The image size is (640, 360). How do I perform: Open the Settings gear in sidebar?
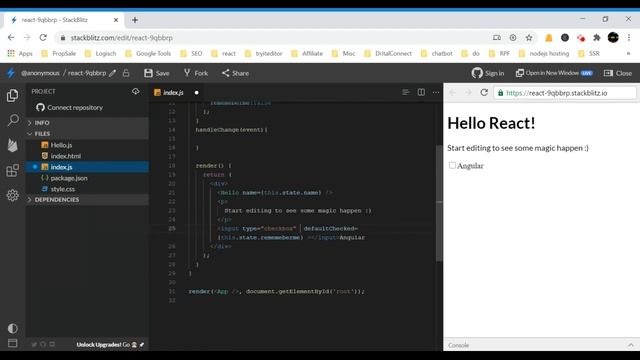pyautogui.click(x=13, y=195)
